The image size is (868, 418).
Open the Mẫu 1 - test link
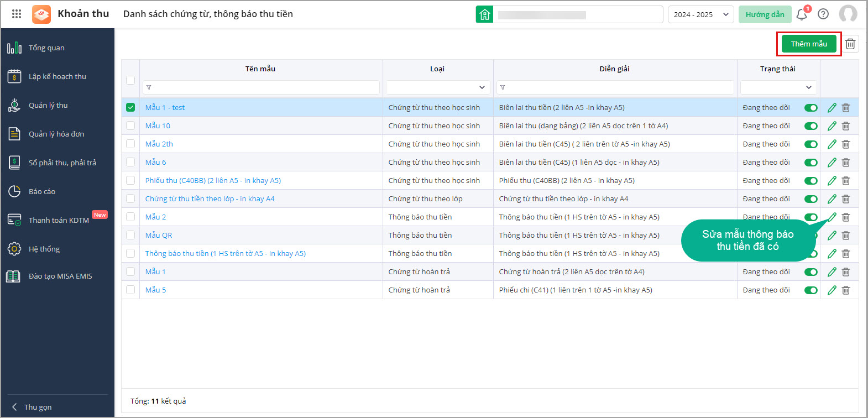(165, 107)
